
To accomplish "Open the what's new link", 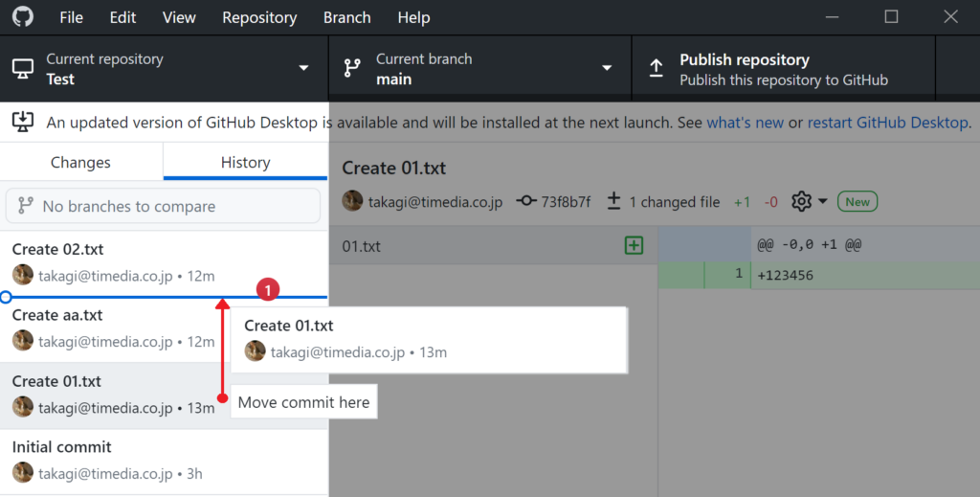I will click(x=745, y=123).
